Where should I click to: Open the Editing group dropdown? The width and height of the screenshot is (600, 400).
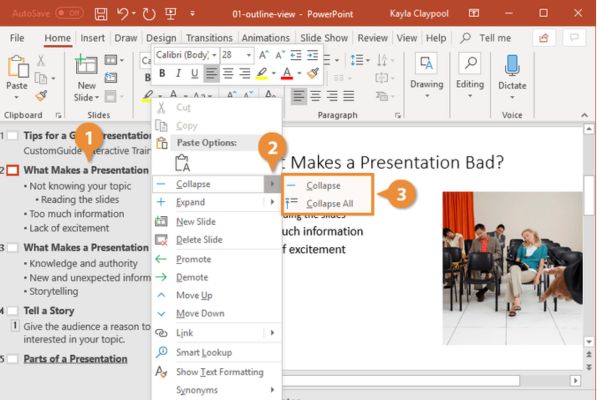470,77
